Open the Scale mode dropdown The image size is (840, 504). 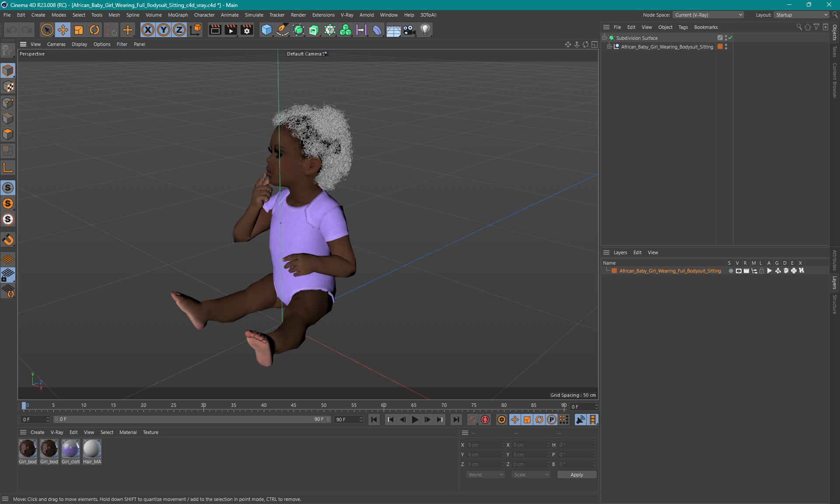(531, 475)
